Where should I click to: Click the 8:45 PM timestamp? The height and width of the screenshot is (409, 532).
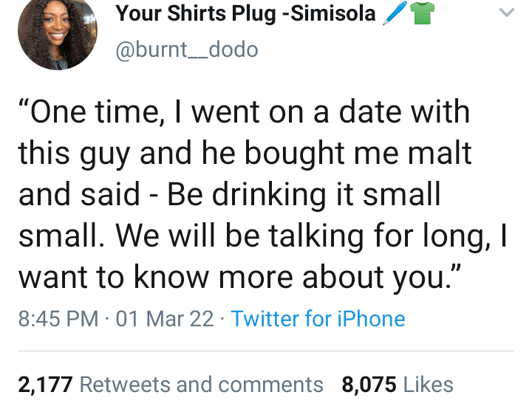point(57,318)
